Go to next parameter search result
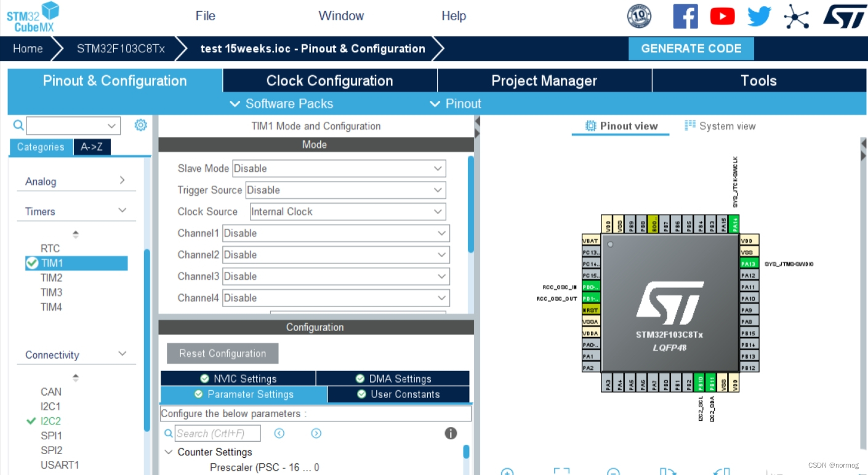The height and width of the screenshot is (475, 868). (x=316, y=434)
